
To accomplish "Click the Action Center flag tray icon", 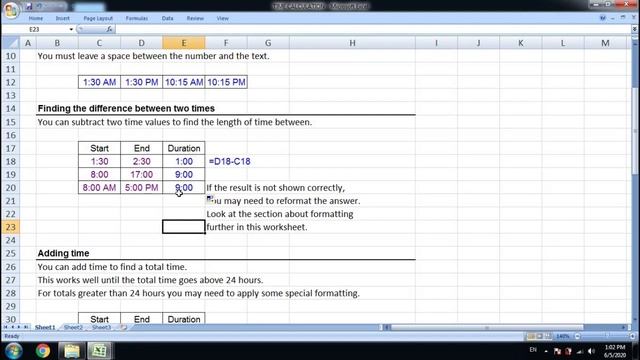I will (x=557, y=351).
